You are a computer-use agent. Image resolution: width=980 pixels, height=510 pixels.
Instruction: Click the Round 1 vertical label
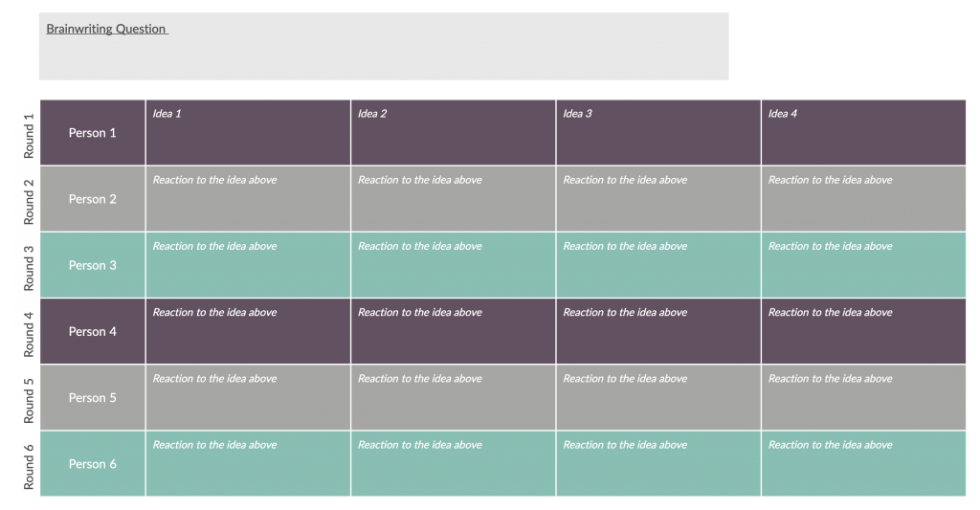click(29, 136)
